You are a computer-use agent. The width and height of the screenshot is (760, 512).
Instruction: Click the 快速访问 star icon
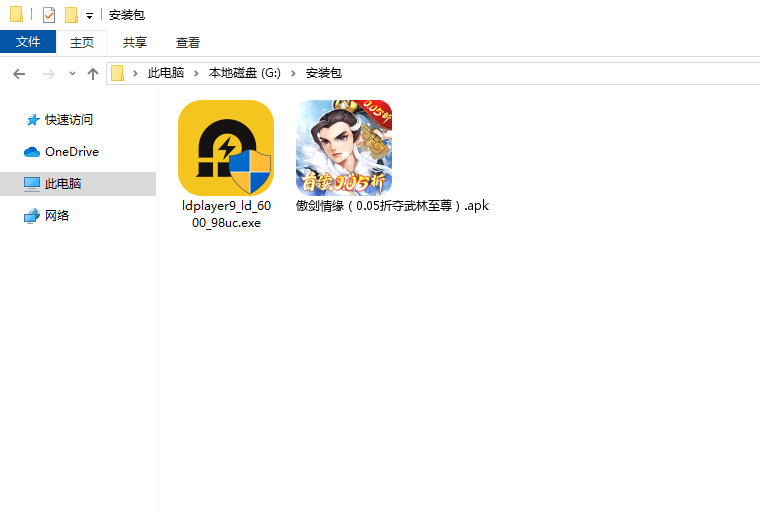(32, 120)
